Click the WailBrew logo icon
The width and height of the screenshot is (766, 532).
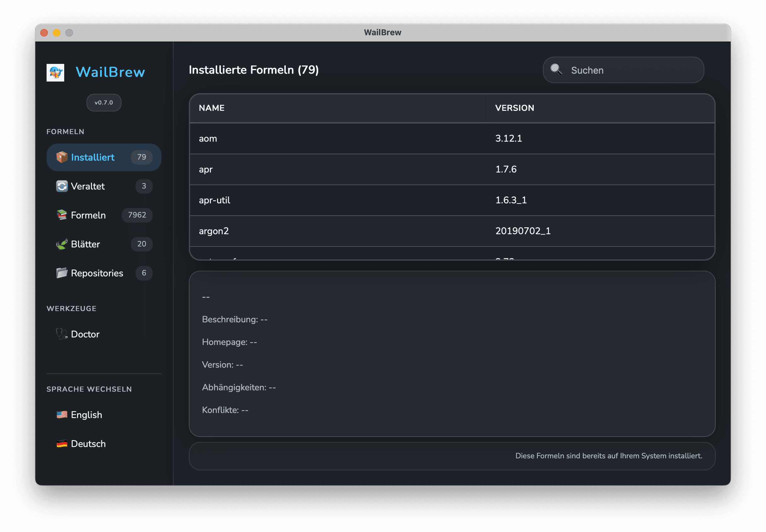coord(55,72)
